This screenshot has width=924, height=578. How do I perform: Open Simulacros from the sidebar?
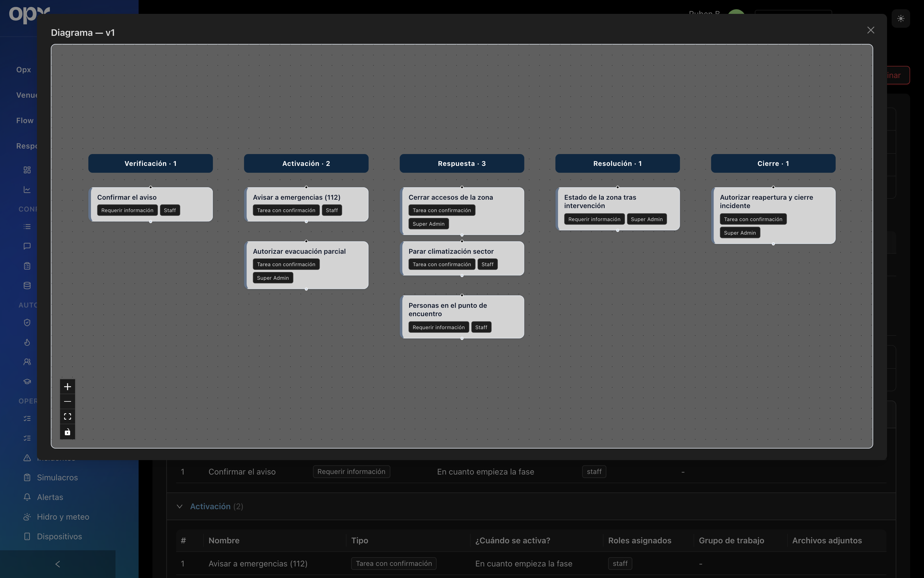pos(57,477)
